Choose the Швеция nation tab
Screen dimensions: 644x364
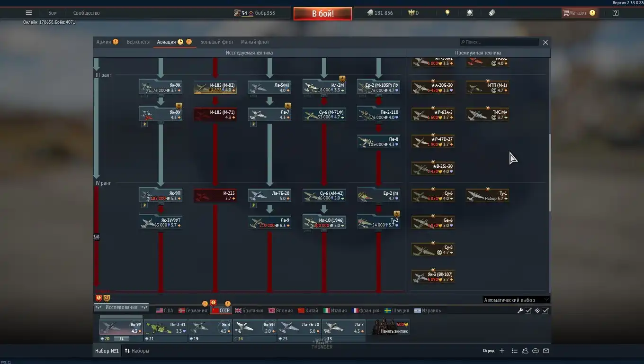[397, 311]
